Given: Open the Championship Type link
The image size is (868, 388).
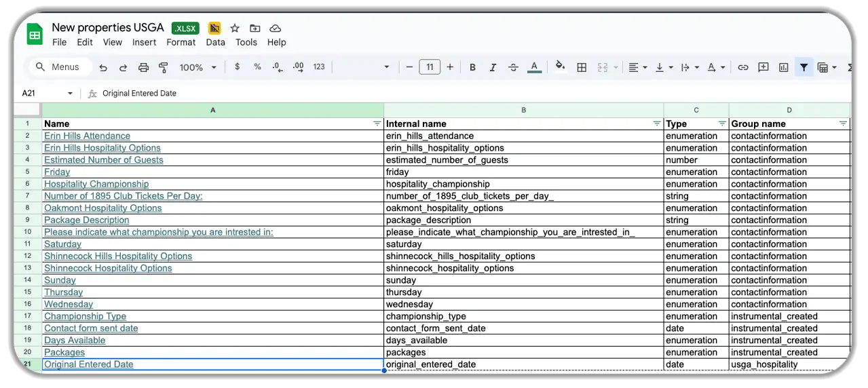Looking at the screenshot, I should 86,317.
